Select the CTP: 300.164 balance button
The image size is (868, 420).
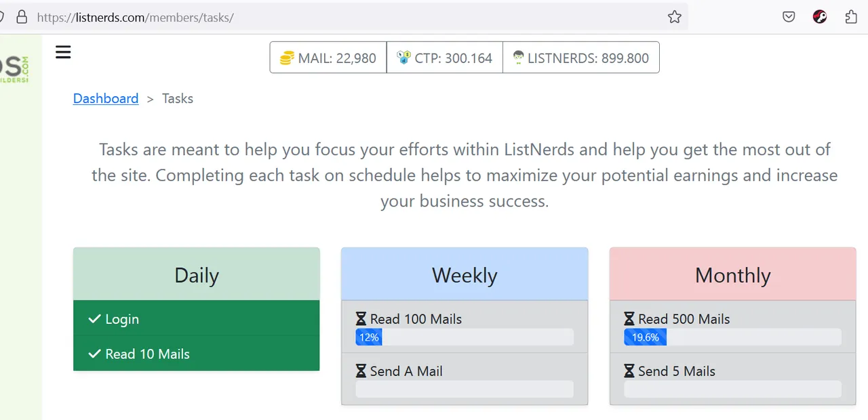445,58
